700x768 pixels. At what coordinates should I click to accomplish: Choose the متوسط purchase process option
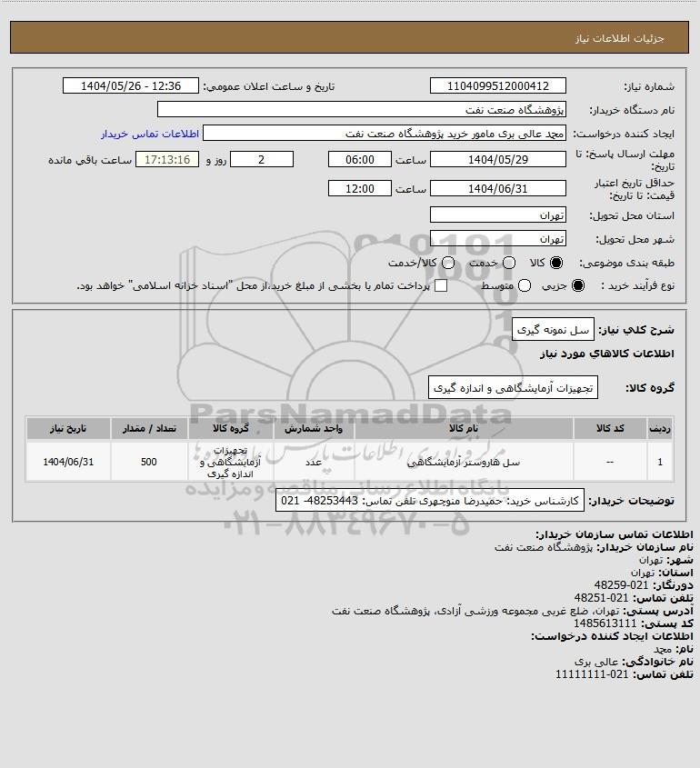(x=525, y=285)
